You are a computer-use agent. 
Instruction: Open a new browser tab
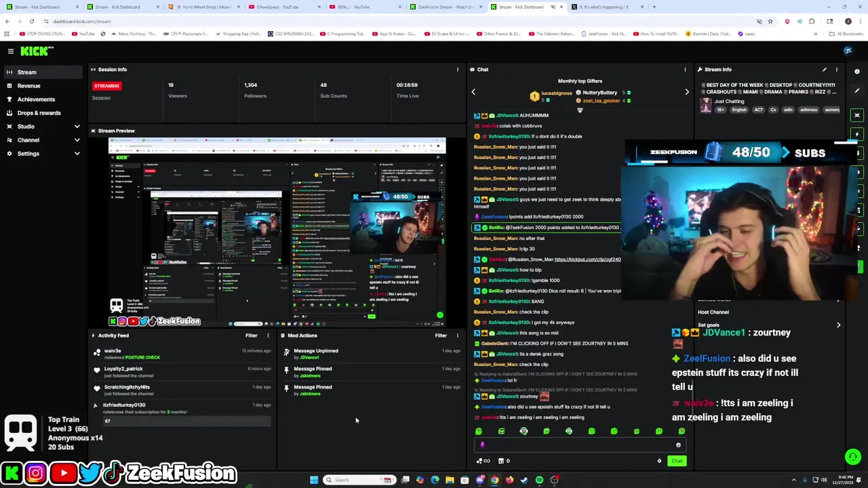pos(654,7)
